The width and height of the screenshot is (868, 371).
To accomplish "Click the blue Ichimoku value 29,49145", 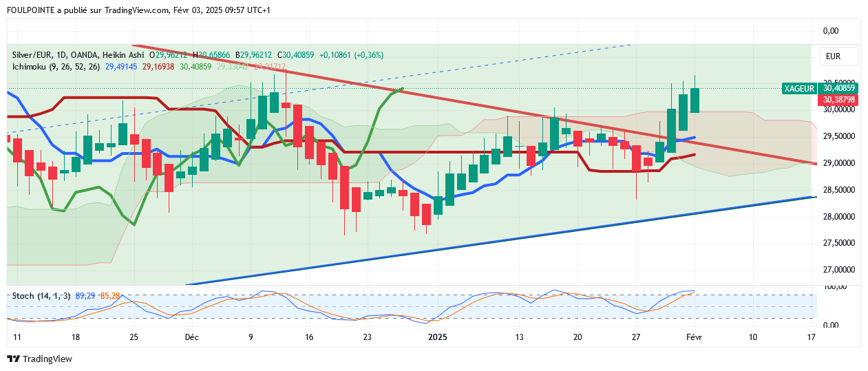I will pos(120,67).
